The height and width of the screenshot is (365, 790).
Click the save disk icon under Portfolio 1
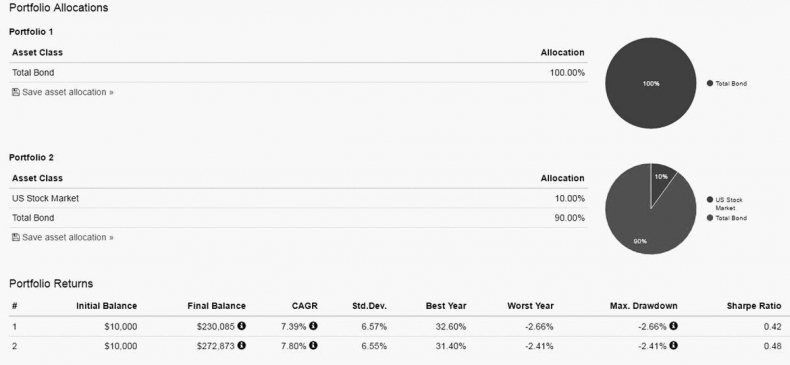(16, 92)
